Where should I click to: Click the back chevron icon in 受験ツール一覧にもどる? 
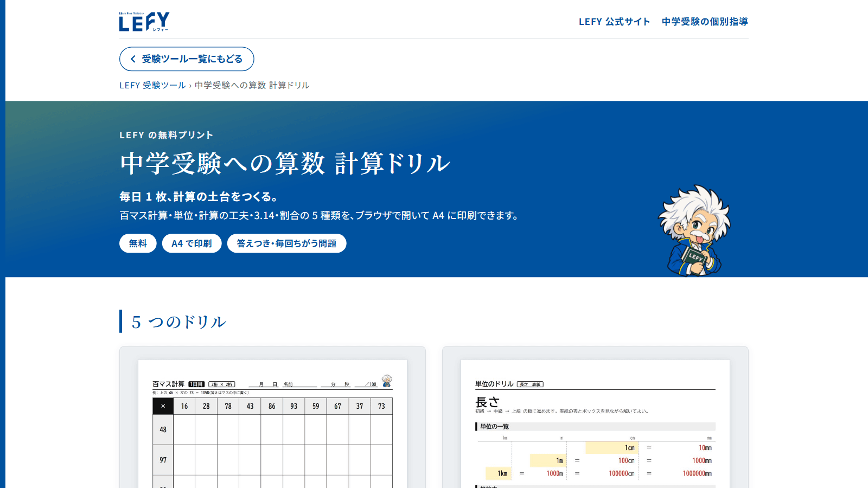click(x=133, y=59)
